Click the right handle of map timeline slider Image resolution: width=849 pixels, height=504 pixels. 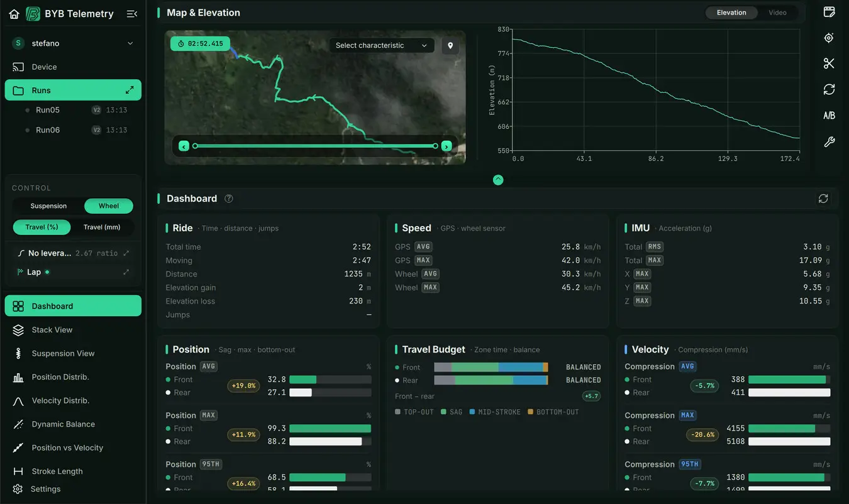435,146
